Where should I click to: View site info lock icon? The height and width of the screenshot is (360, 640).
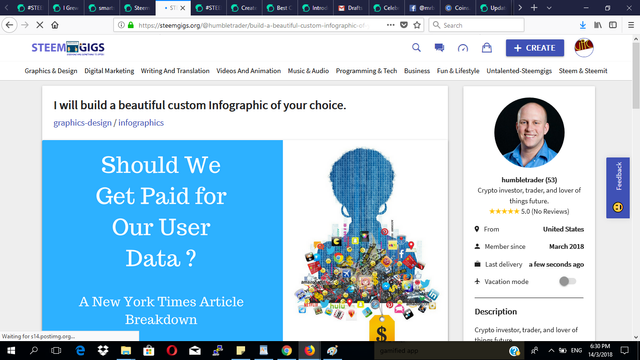pyautogui.click(x=131, y=25)
